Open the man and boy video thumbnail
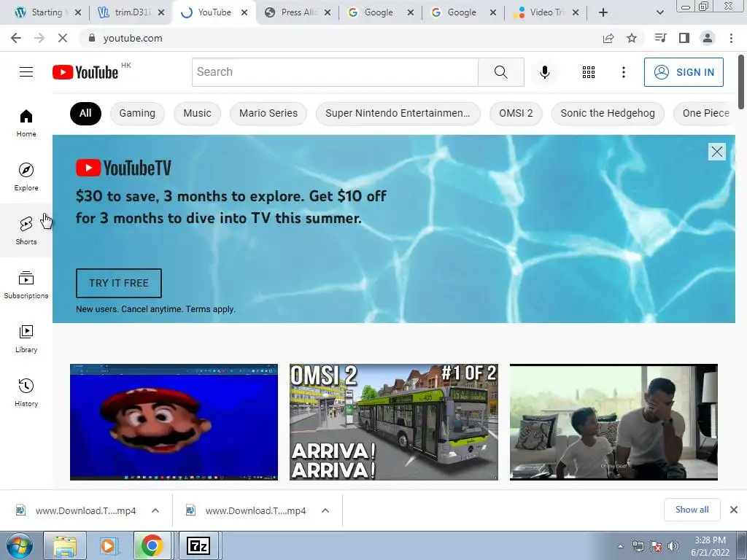The image size is (747, 560). (x=614, y=422)
